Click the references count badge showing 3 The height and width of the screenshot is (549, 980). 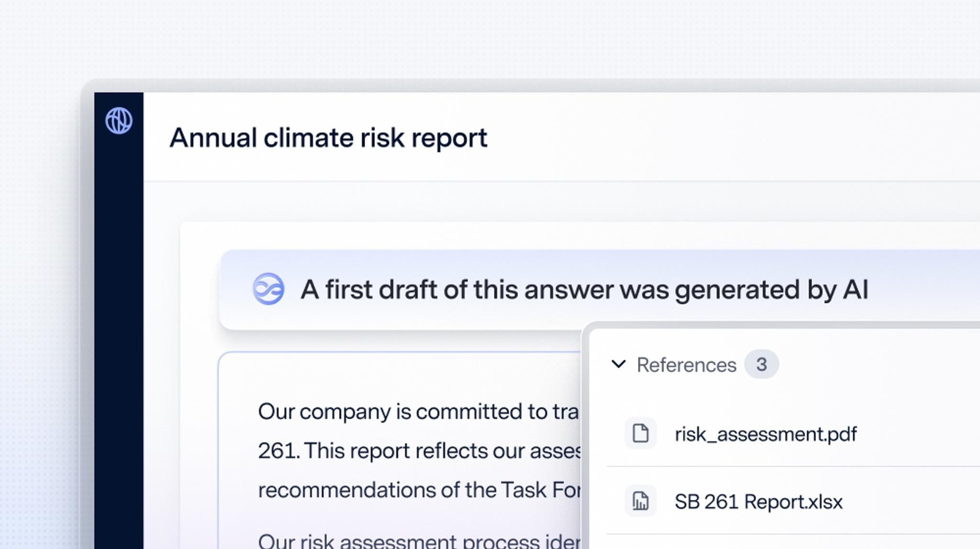pyautogui.click(x=761, y=364)
